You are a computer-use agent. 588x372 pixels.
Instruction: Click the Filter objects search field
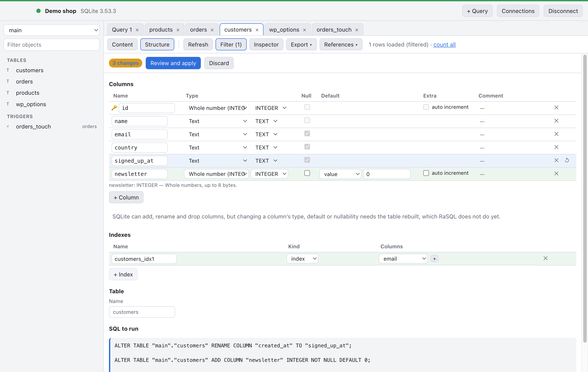click(x=51, y=45)
